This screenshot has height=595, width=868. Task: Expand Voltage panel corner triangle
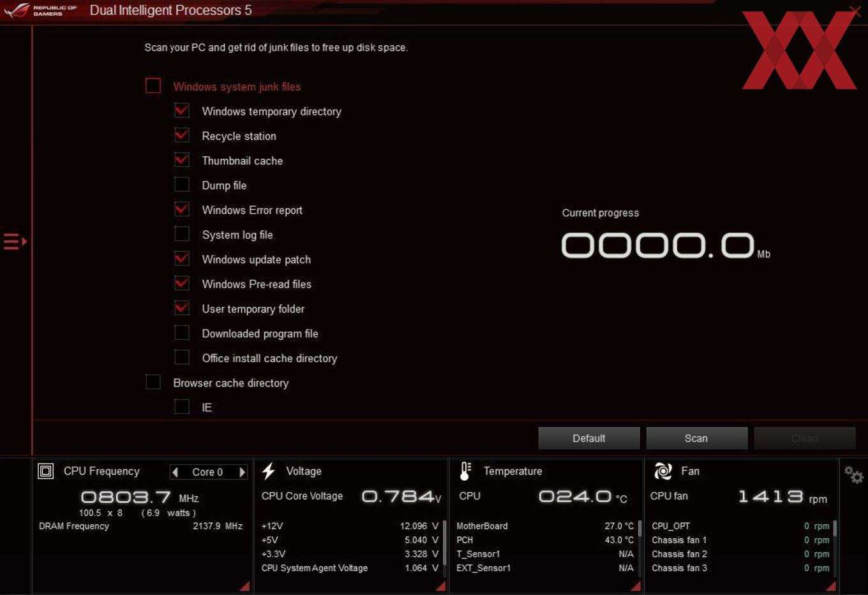pyautogui.click(x=440, y=586)
